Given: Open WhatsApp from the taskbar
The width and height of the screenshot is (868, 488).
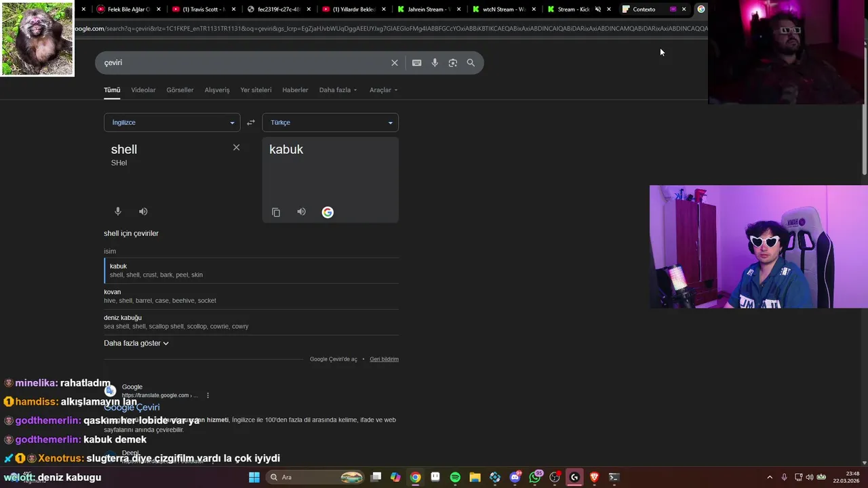Looking at the screenshot, I should tap(535, 477).
